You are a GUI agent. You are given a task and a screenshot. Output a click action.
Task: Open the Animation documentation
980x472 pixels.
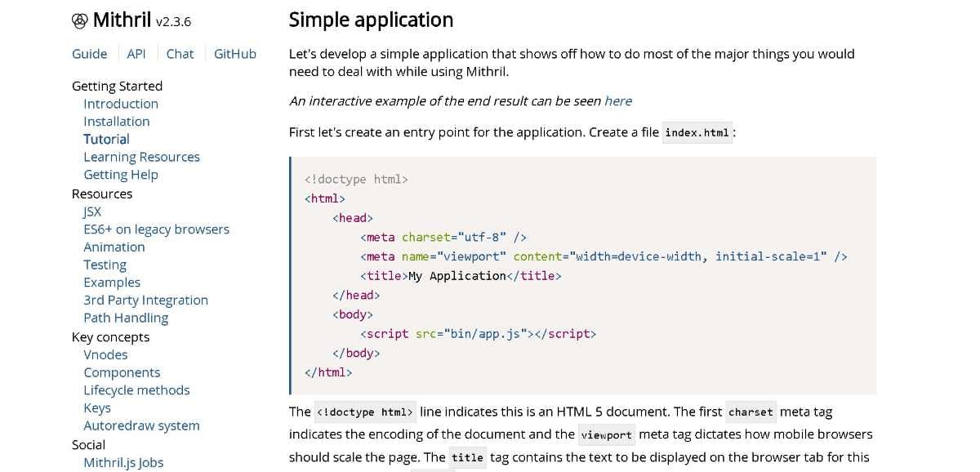(x=114, y=247)
